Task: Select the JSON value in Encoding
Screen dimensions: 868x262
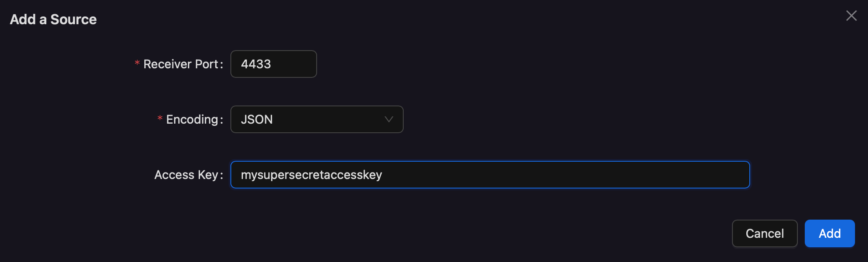Action: pyautogui.click(x=257, y=119)
